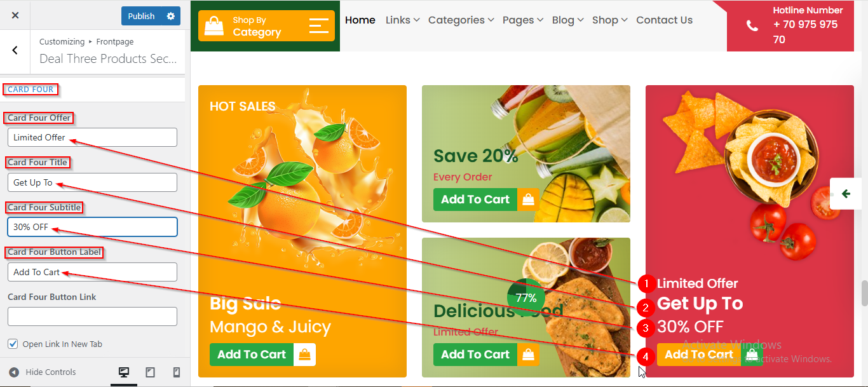This screenshot has width=868, height=387.
Task: Open Contact Us menu item
Action: [x=664, y=20]
